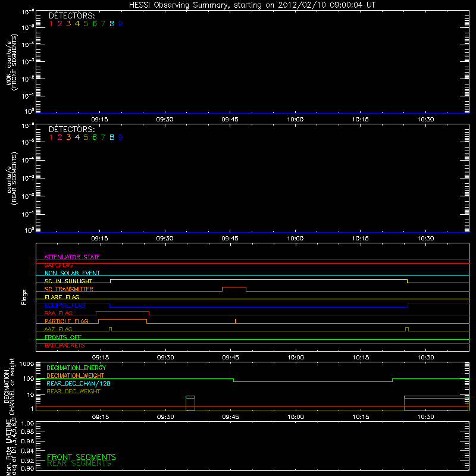Click the AAZ_FLAG label
Viewport: 476px width, 476px height.
point(58,329)
